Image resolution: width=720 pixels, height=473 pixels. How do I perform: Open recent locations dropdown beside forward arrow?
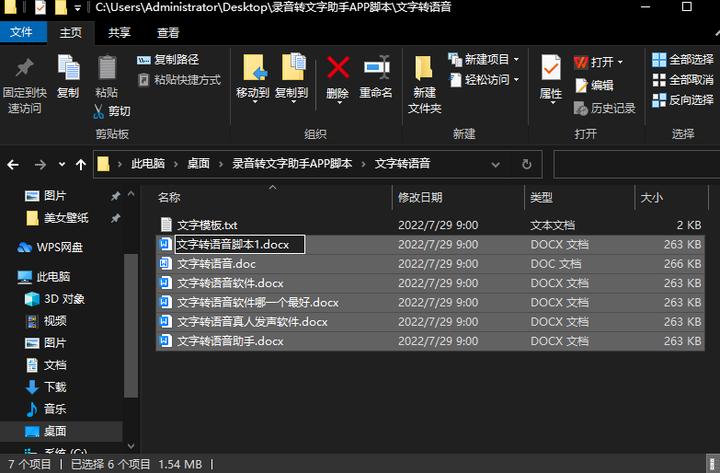coord(62,164)
